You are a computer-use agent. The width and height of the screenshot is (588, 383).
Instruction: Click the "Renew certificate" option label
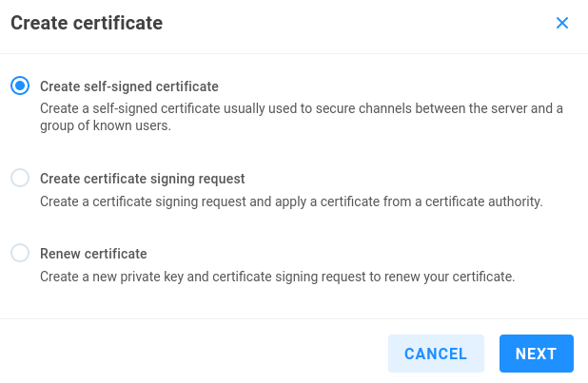[93, 254]
